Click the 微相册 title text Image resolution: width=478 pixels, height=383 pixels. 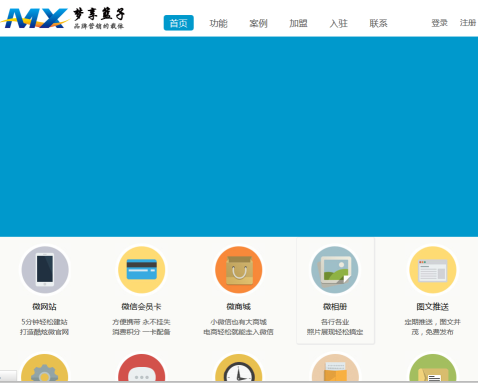pos(335,307)
